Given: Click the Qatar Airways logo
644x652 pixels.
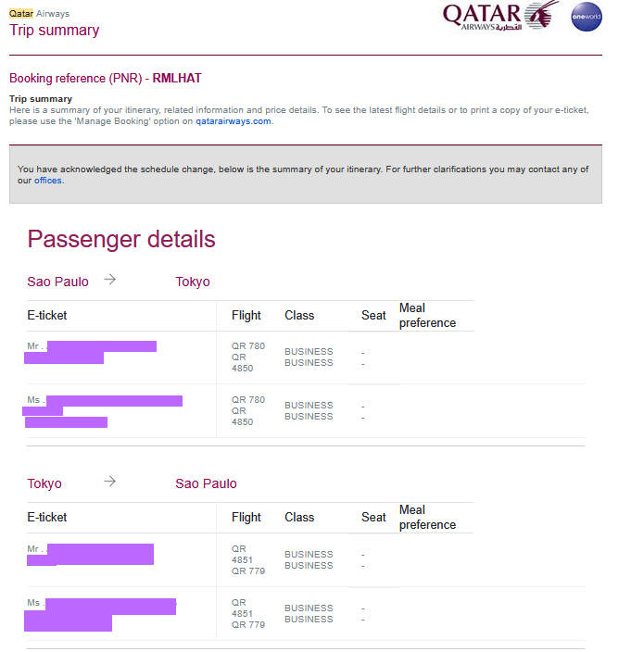Looking at the screenshot, I should click(x=500, y=17).
